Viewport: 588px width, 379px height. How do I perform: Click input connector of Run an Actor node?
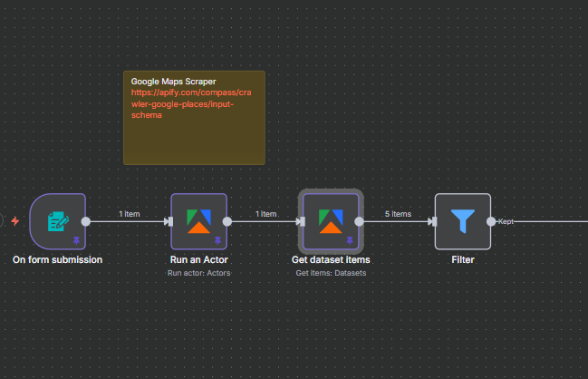170,222
